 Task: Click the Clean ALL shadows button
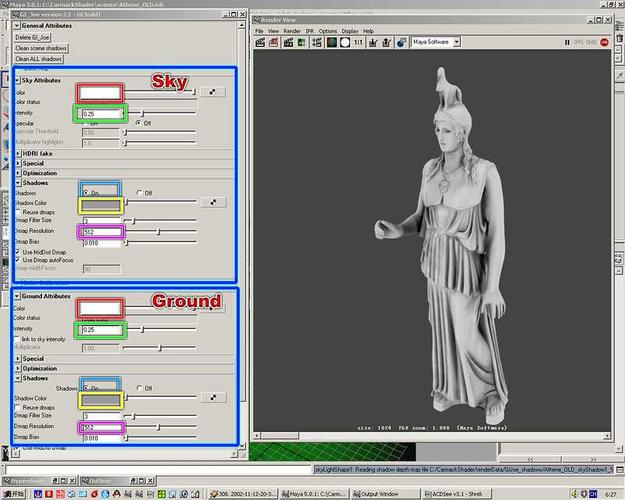point(37,59)
